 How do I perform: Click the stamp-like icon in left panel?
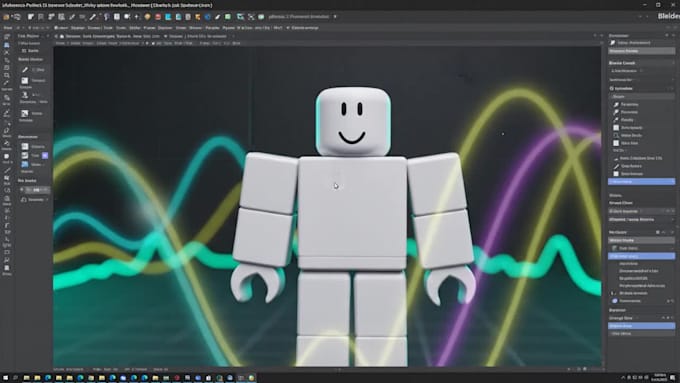(x=25, y=95)
